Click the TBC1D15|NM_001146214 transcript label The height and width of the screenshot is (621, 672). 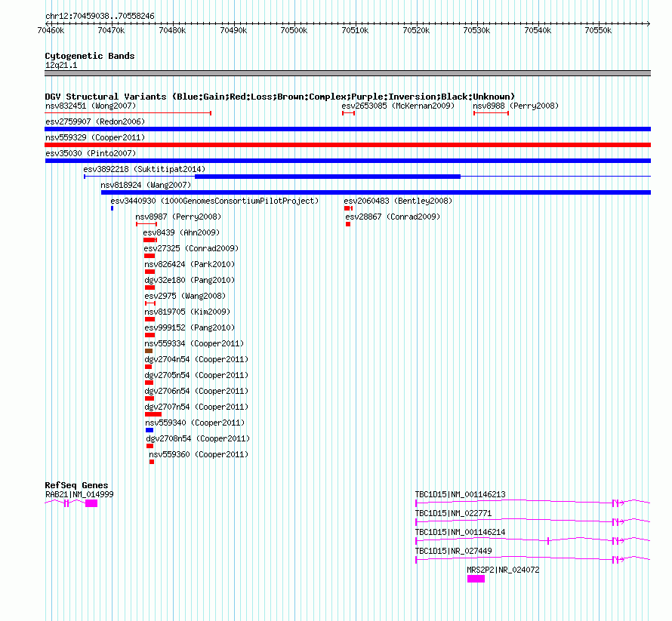tap(461, 532)
